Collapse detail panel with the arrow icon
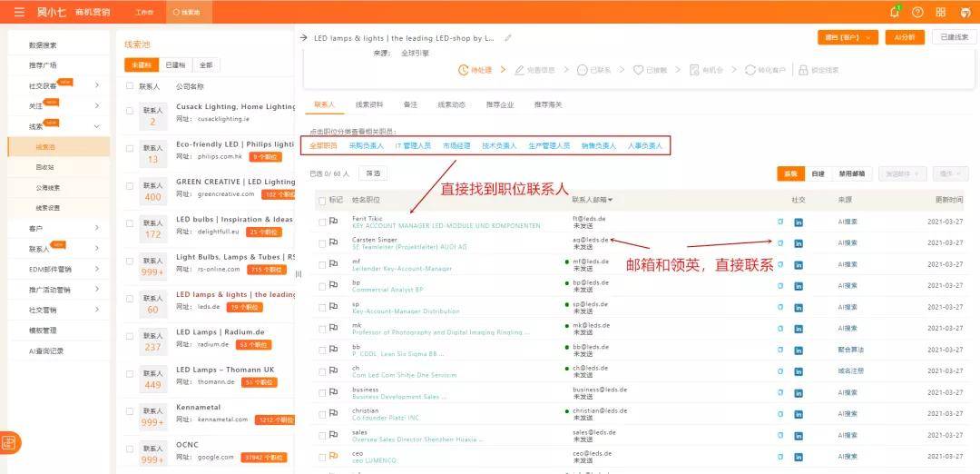Viewport: 980px width, 474px height. tap(304, 38)
